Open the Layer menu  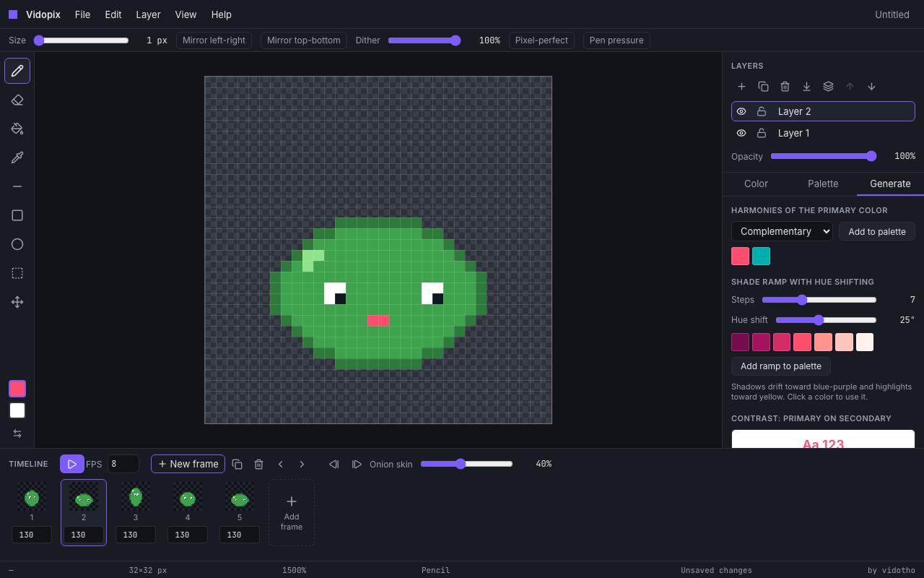point(148,14)
